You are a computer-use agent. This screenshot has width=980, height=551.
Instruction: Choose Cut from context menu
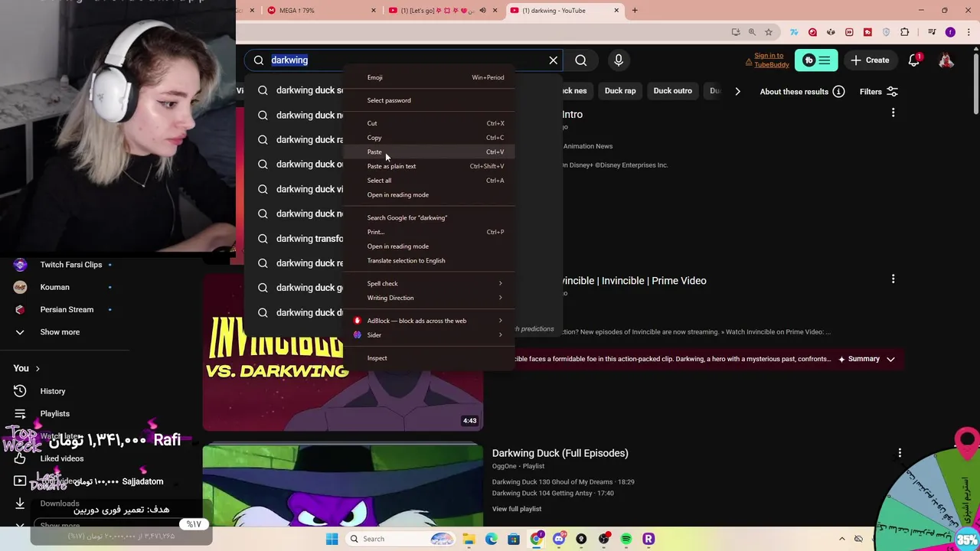429,123
